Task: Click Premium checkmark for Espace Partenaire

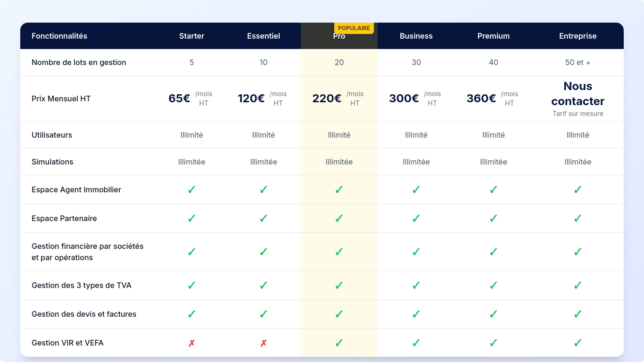Action: (x=493, y=219)
